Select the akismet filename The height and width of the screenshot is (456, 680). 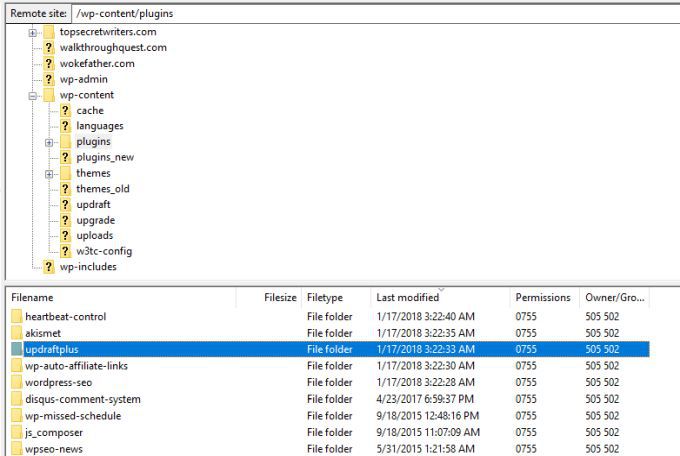coord(43,333)
